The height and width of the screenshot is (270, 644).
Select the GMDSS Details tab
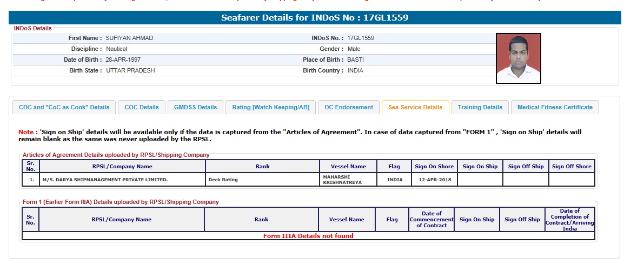(195, 107)
